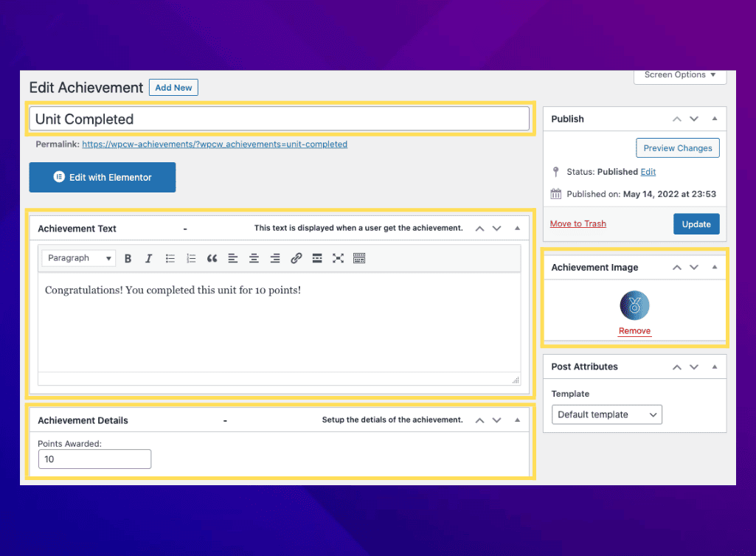This screenshot has width=756, height=556.
Task: Move Achievement Details box up
Action: (479, 420)
